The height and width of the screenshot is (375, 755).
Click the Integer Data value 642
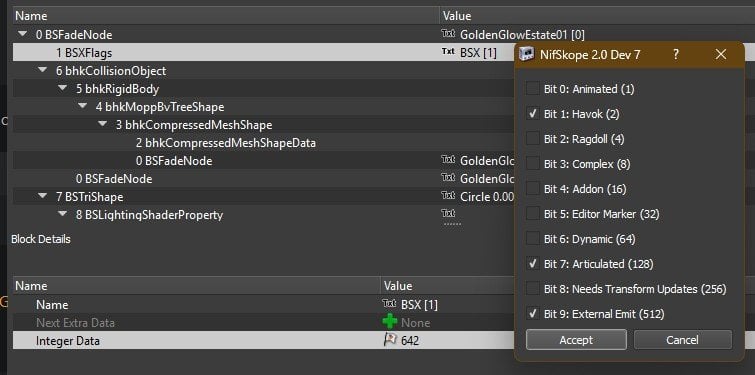[x=410, y=341]
